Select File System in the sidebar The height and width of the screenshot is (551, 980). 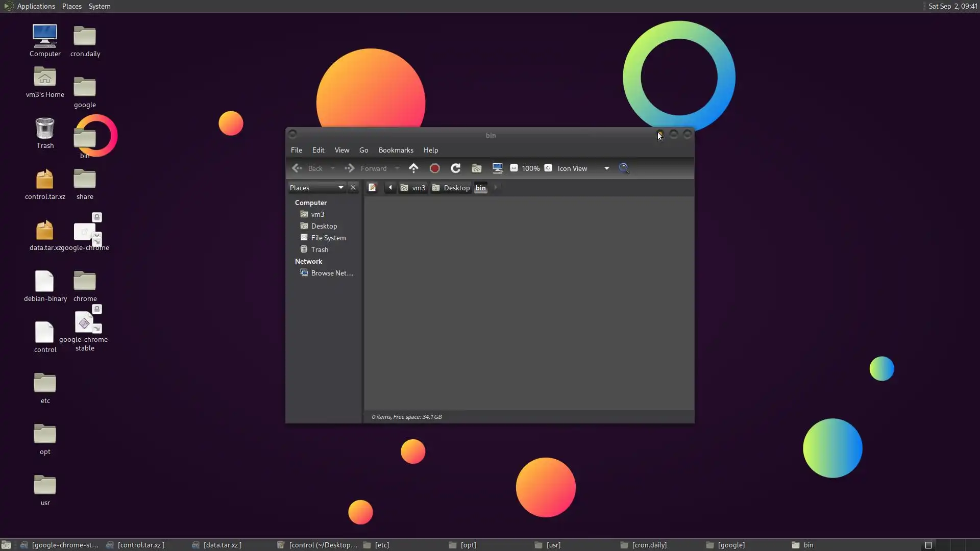pos(328,238)
